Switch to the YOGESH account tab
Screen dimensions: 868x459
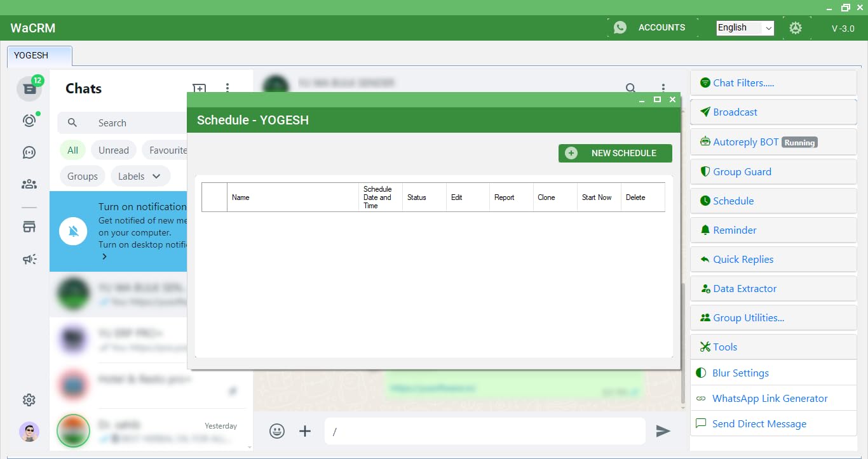[39, 55]
